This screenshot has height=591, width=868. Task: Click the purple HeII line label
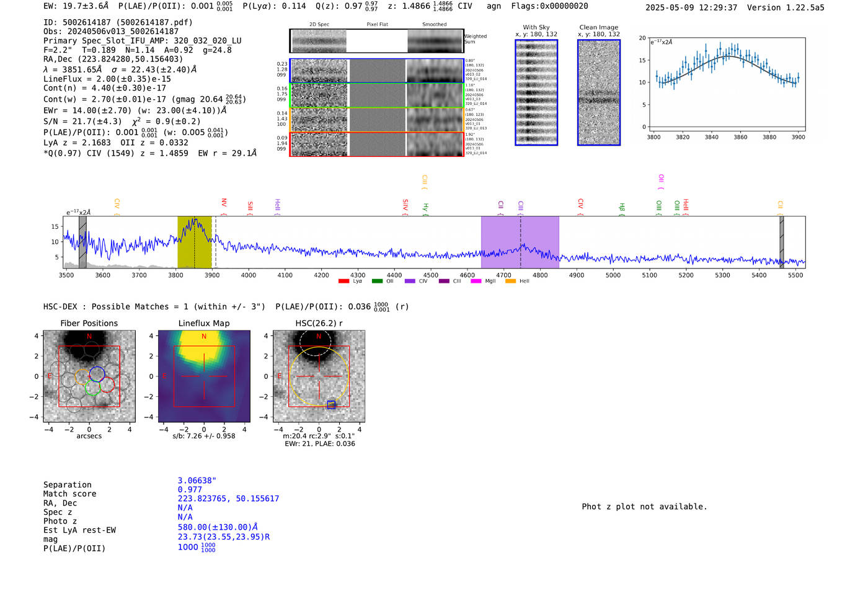coord(277,207)
